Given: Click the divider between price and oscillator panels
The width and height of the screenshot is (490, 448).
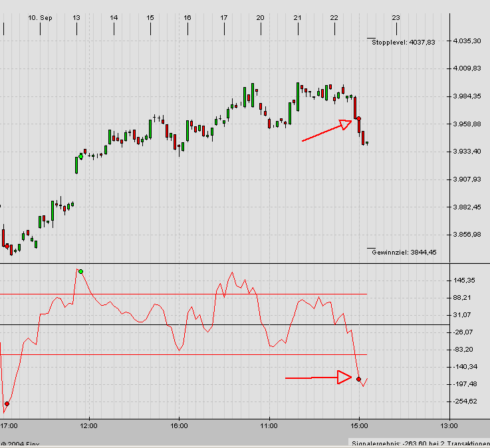Looking at the screenshot, I should click(245, 263).
